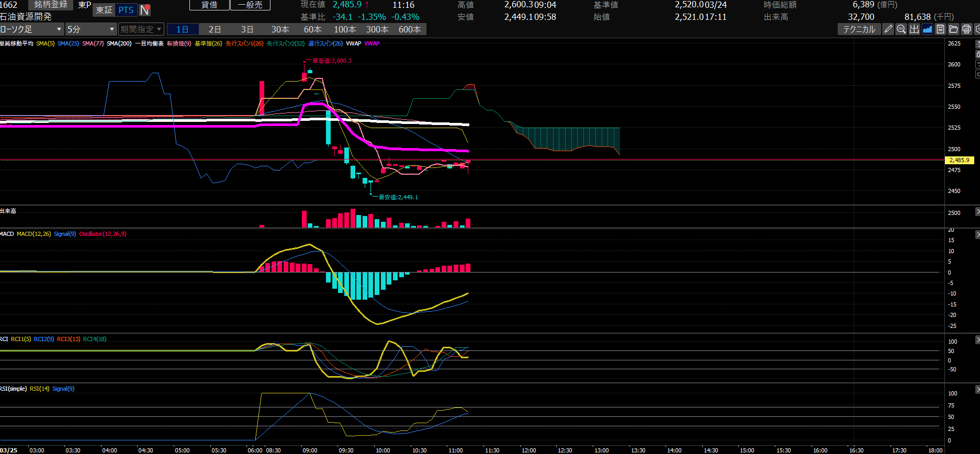The height and width of the screenshot is (454, 980).
Task: Open the ローソク足 chart type dropdown
Action: [x=31, y=29]
